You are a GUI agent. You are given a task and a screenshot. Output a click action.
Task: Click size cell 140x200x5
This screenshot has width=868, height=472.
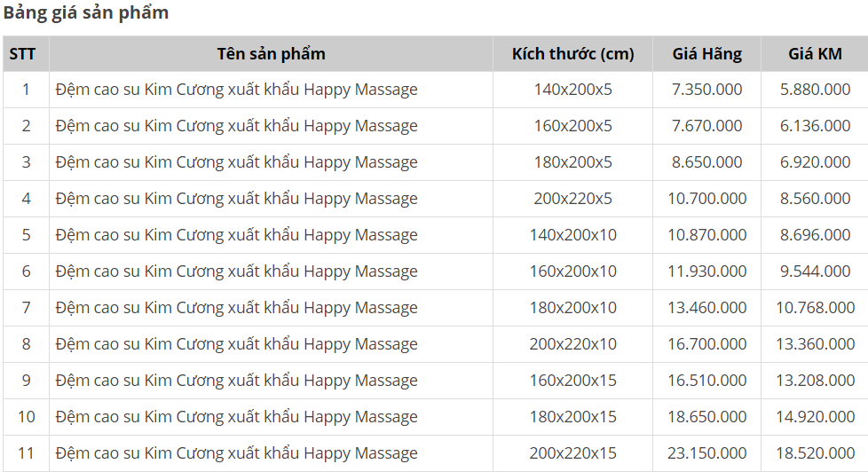click(x=572, y=90)
